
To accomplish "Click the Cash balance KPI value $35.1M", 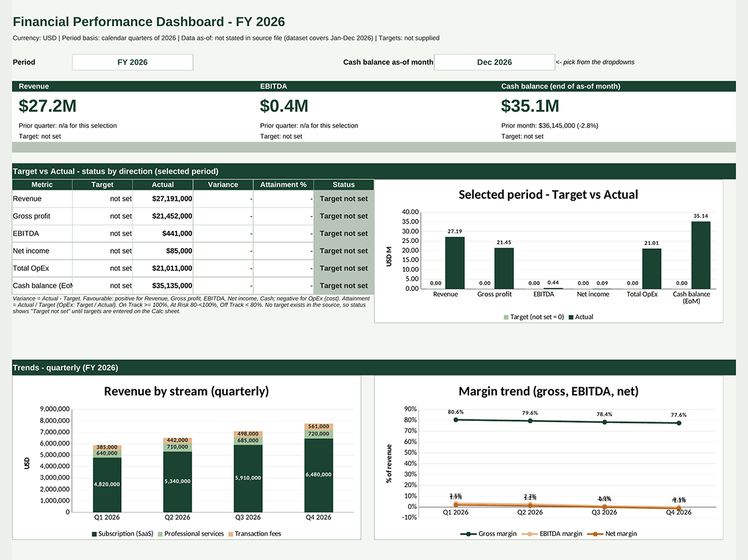I will (530, 106).
